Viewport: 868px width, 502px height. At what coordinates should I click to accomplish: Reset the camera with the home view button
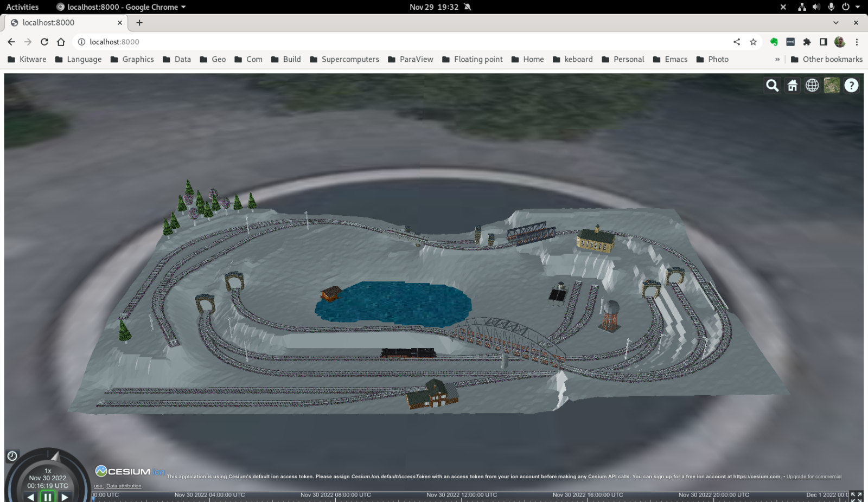tap(792, 85)
